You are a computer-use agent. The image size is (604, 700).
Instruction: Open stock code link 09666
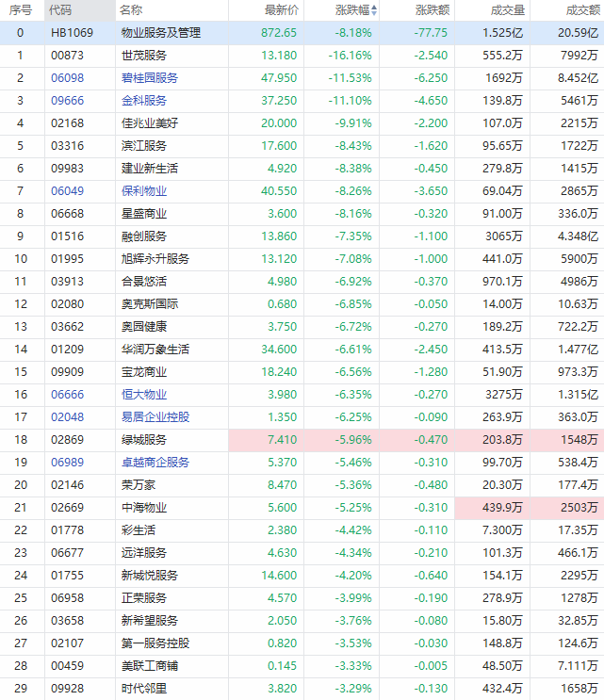68,101
